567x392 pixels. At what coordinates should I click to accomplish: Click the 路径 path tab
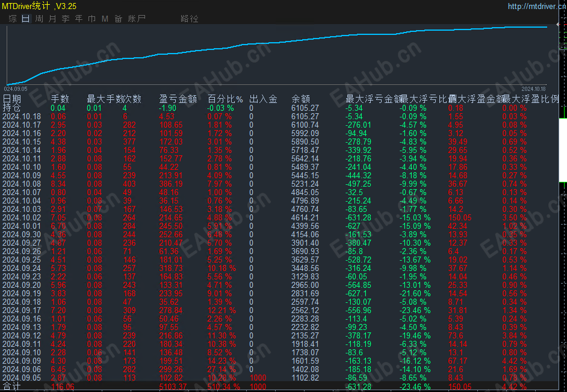pos(190,19)
